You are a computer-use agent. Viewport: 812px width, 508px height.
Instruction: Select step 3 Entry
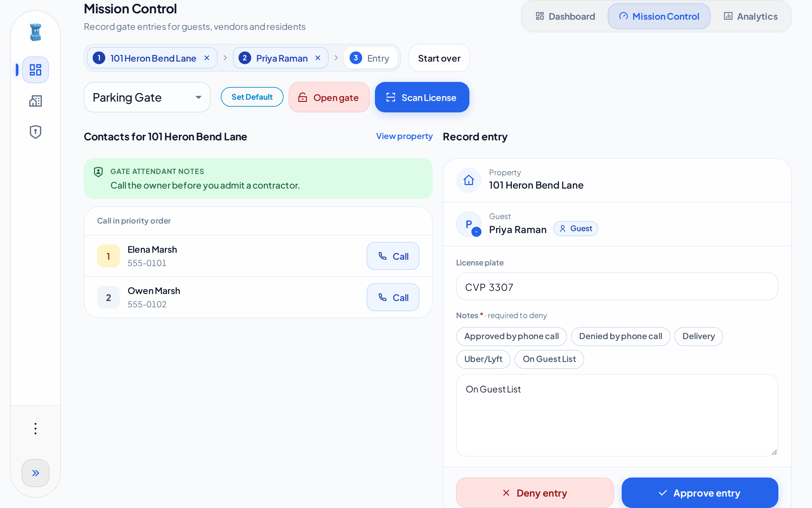(x=370, y=58)
